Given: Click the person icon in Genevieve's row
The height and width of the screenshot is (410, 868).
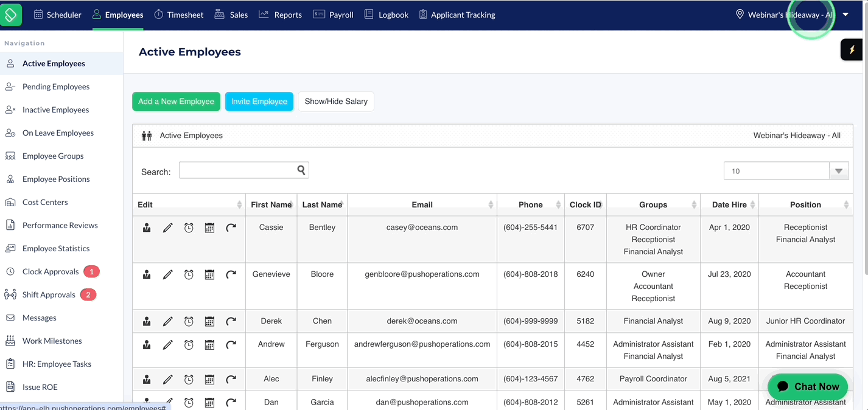Looking at the screenshot, I should click(x=147, y=274).
